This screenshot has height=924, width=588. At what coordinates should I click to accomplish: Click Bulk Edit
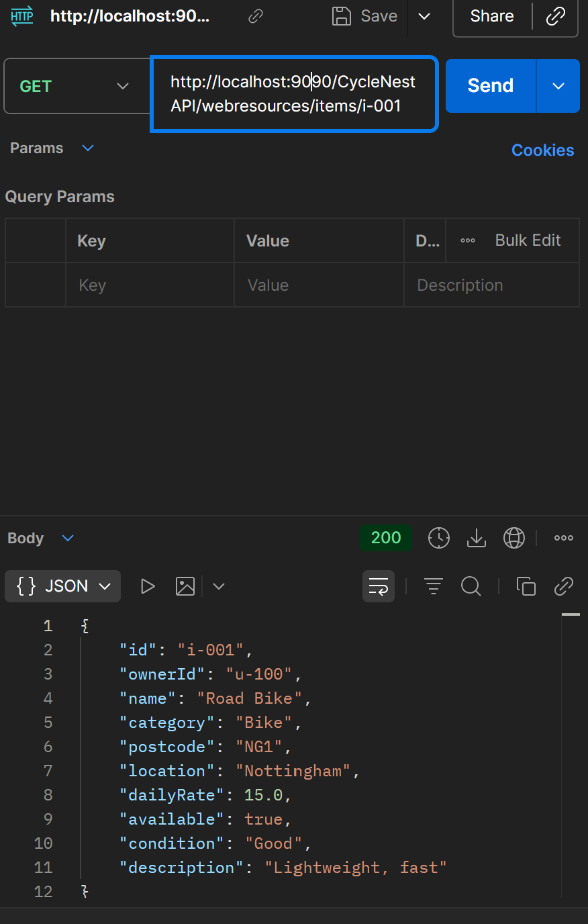coord(528,240)
